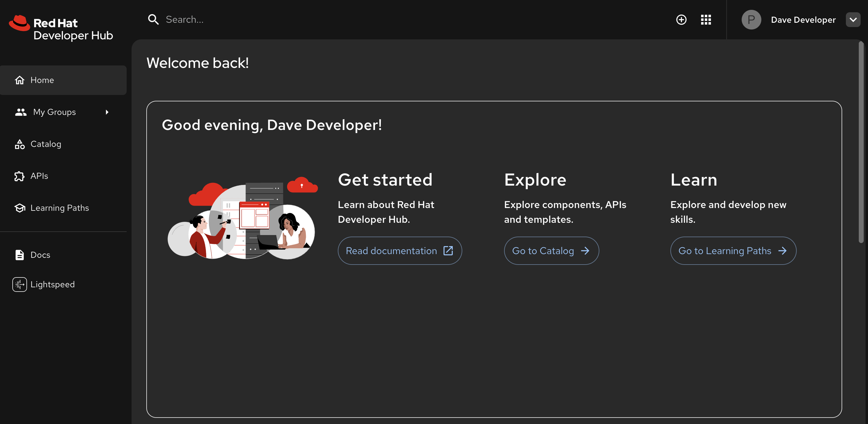Select the Catalog icon in sidebar
The width and height of the screenshot is (868, 424).
pyautogui.click(x=20, y=144)
